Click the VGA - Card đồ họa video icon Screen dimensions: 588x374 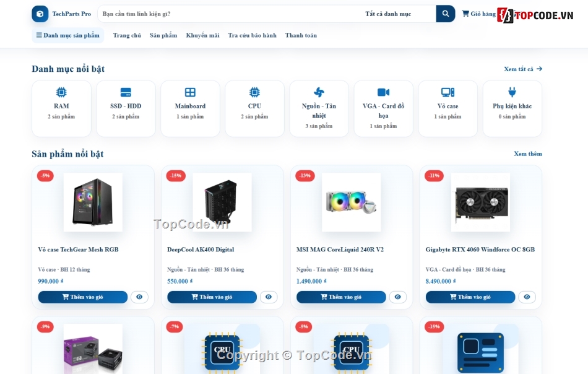click(383, 92)
